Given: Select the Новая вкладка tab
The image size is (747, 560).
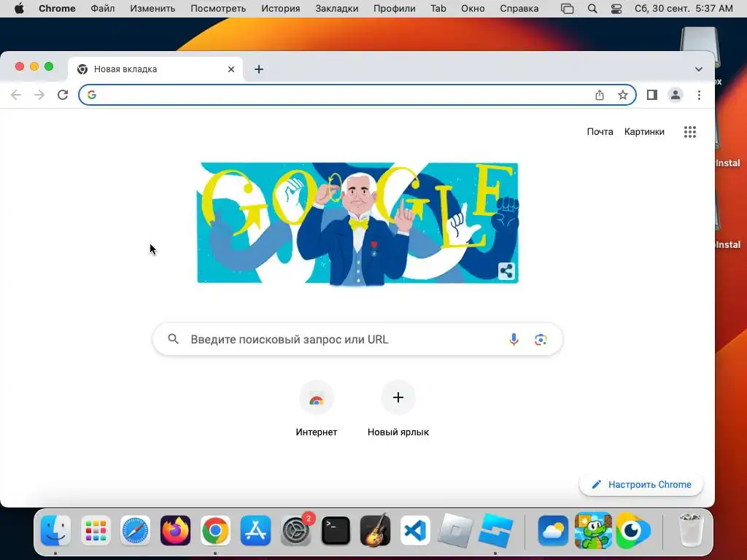Looking at the screenshot, I should pos(156,69).
